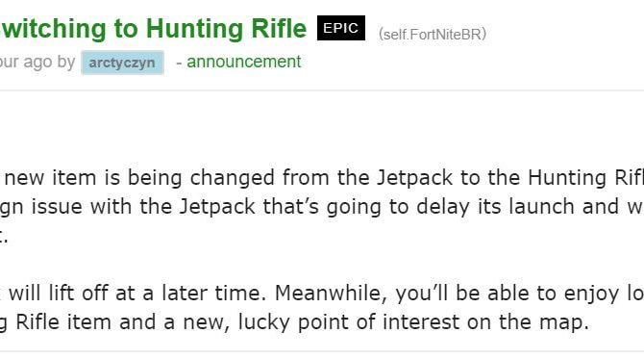
Task: Click the black EPIC flair badge
Action: pyautogui.click(x=341, y=28)
